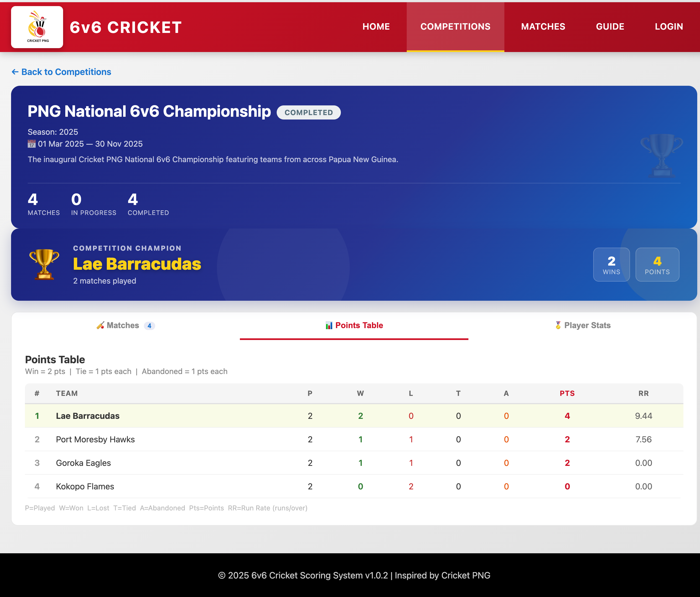Go to Matches in the navigation
This screenshot has width=700, height=597.
click(543, 27)
